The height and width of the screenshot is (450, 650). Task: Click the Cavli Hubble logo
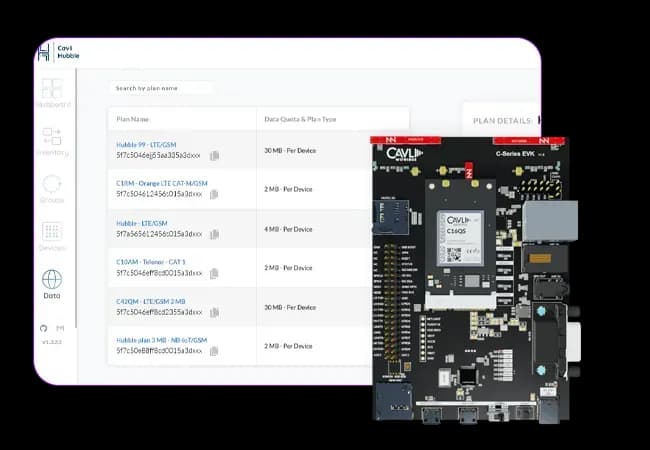(x=58, y=53)
